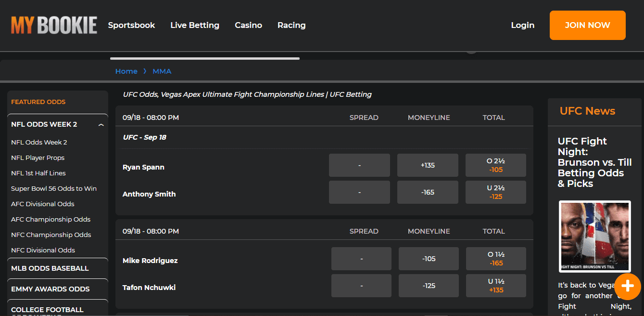Click the MyBookie logo
644x316 pixels.
(x=54, y=25)
